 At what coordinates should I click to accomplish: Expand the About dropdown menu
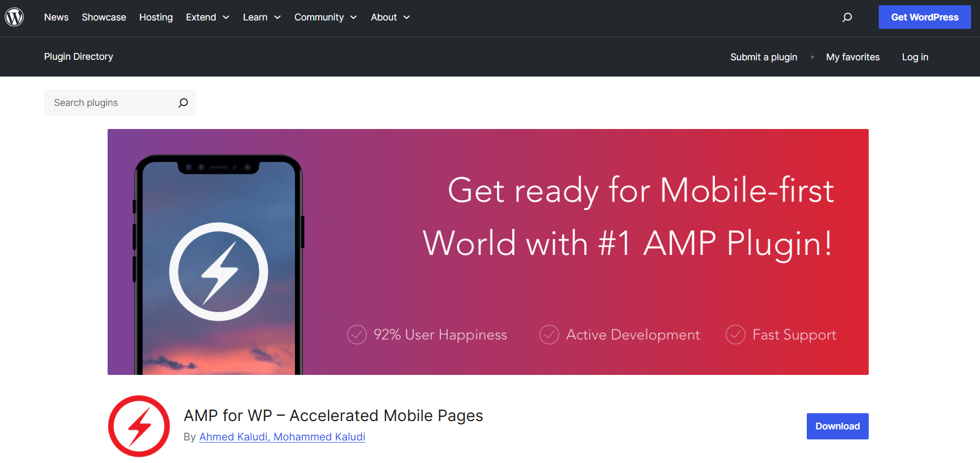coord(390,17)
